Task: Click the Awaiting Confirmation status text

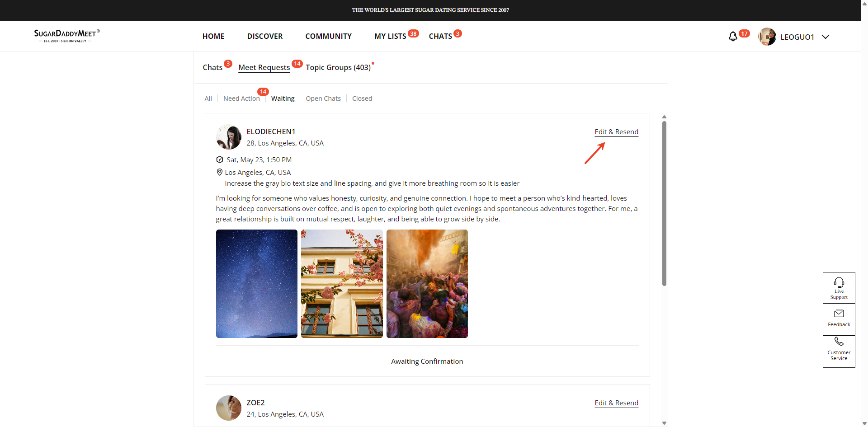Action: pos(427,361)
